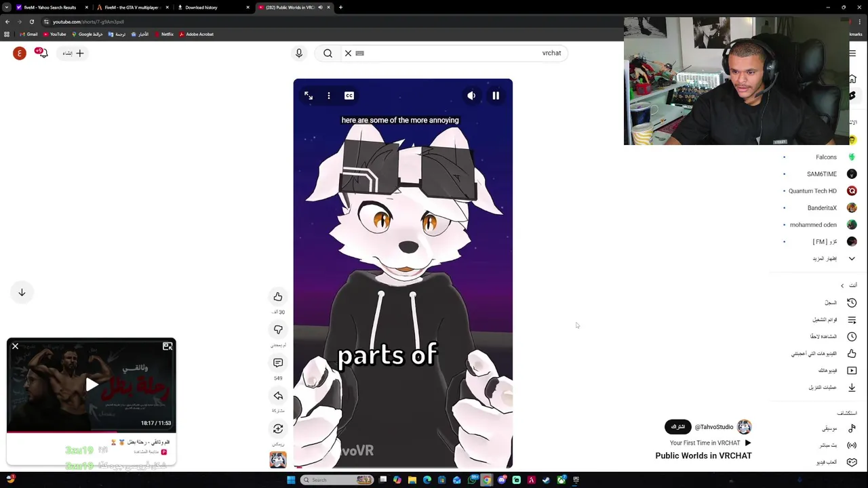Viewport: 868px width, 488px height.
Task: Open the Create (+) button
Action: [x=73, y=53]
